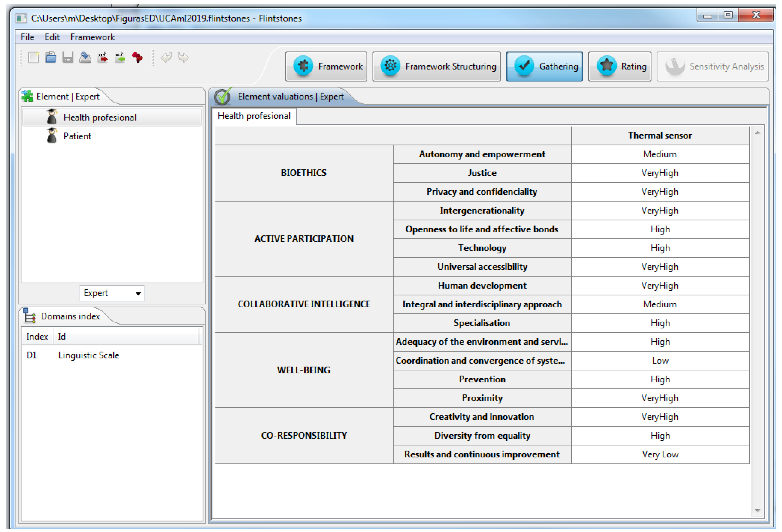Click the Justice valuation cell VeryHigh
This screenshot has width=782, height=532.
[659, 173]
